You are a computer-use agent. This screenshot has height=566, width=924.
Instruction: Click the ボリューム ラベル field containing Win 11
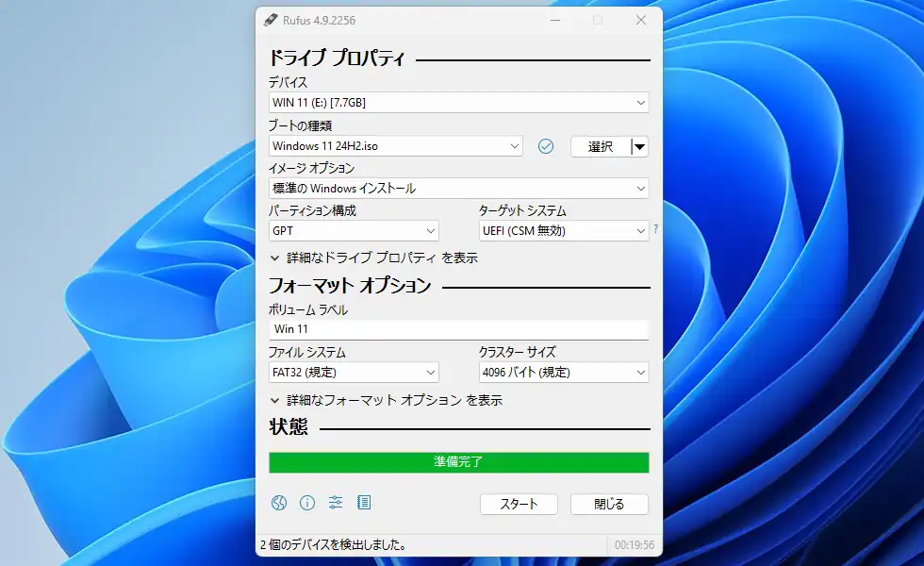pyautogui.click(x=458, y=329)
